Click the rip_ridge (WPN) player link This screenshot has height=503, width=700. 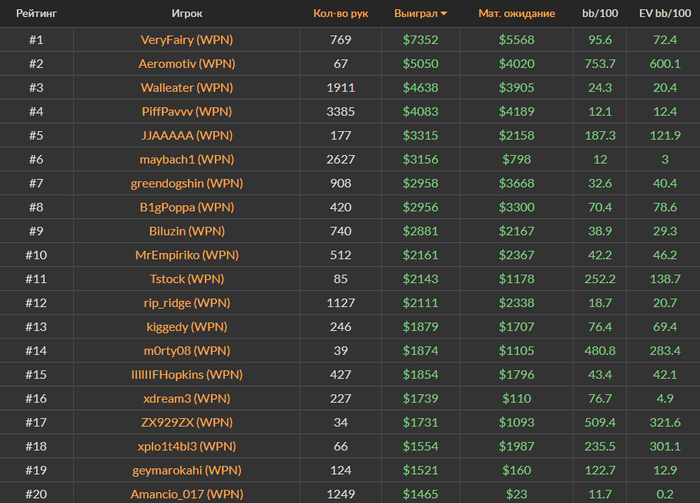point(186,303)
